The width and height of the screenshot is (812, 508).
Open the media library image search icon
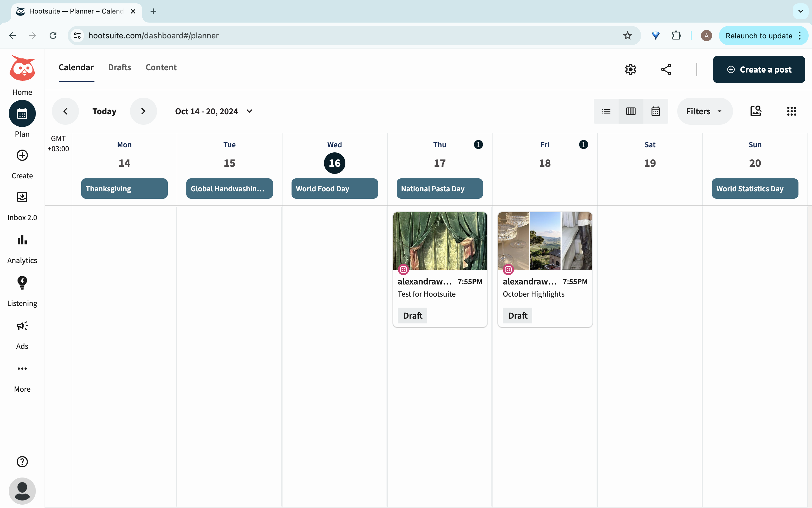pos(756,111)
